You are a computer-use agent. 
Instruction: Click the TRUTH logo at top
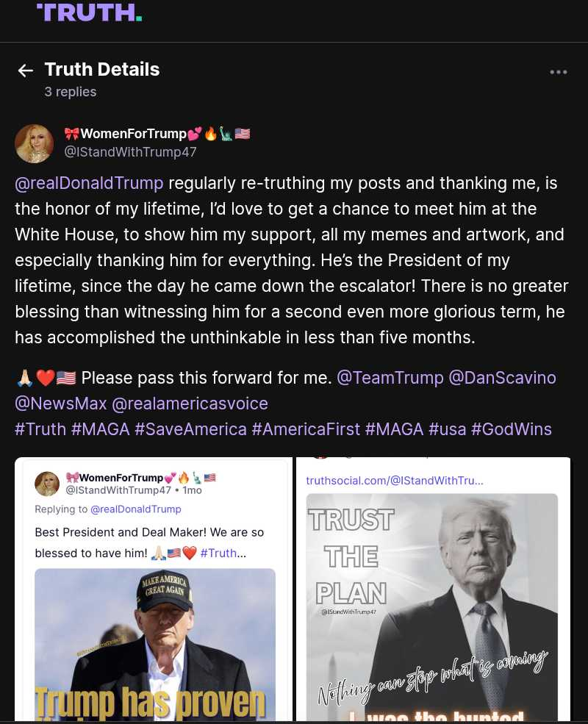point(89,12)
